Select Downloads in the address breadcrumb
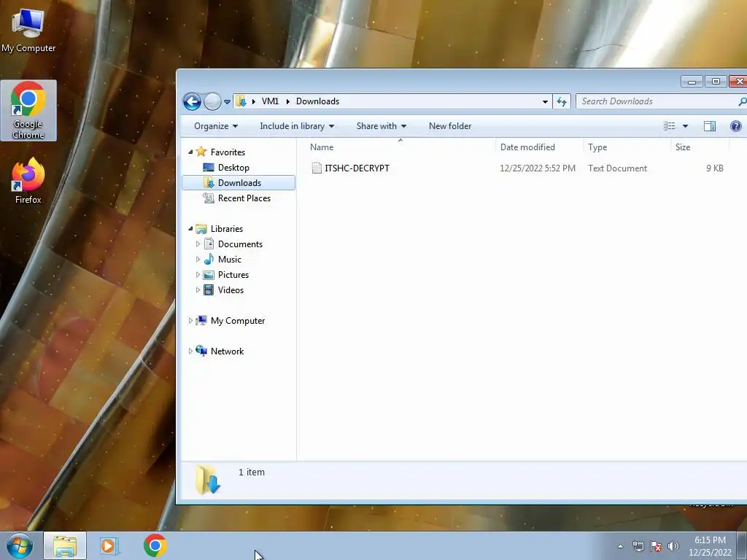The width and height of the screenshot is (747, 560). click(x=318, y=101)
